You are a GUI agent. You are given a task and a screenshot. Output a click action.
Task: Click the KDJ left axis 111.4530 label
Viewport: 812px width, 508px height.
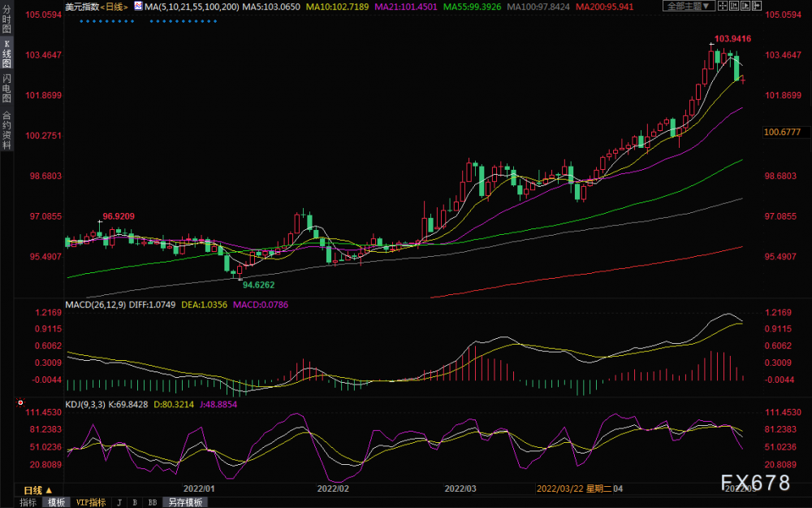pyautogui.click(x=45, y=412)
